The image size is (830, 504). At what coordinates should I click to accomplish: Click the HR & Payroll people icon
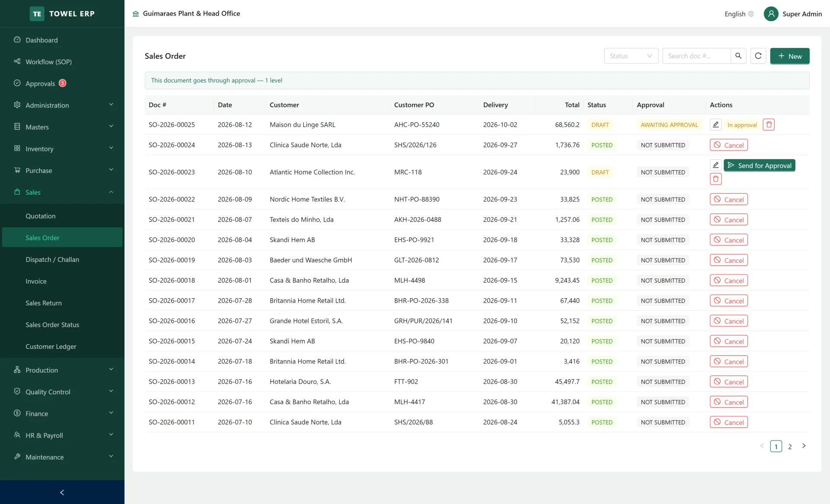pyautogui.click(x=17, y=435)
